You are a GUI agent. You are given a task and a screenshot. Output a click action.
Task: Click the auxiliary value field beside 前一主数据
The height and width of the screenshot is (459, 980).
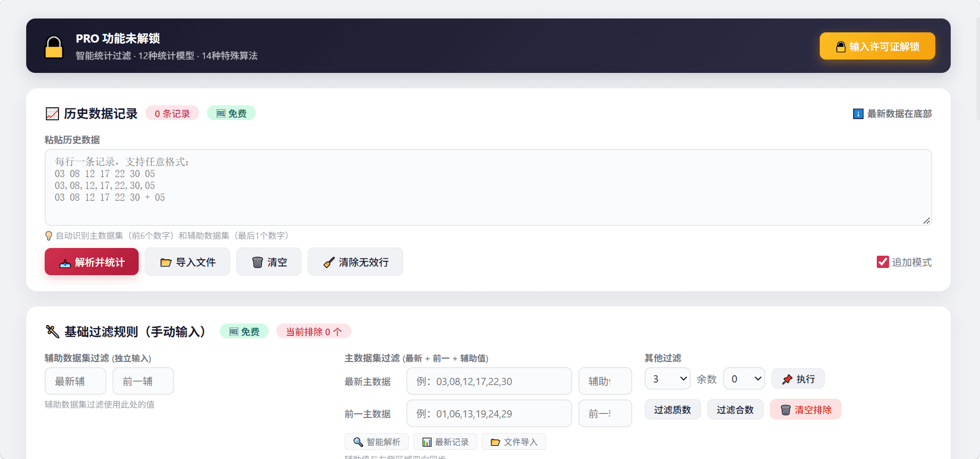605,413
